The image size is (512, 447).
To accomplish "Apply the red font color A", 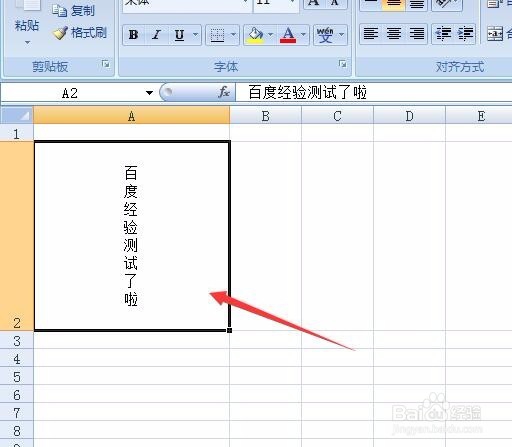I will (288, 35).
